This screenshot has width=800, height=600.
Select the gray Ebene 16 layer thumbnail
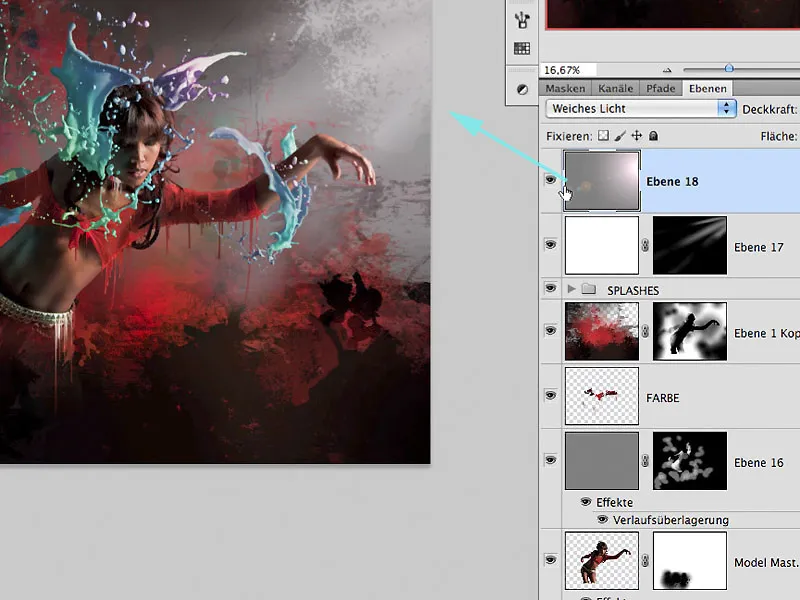click(602, 461)
